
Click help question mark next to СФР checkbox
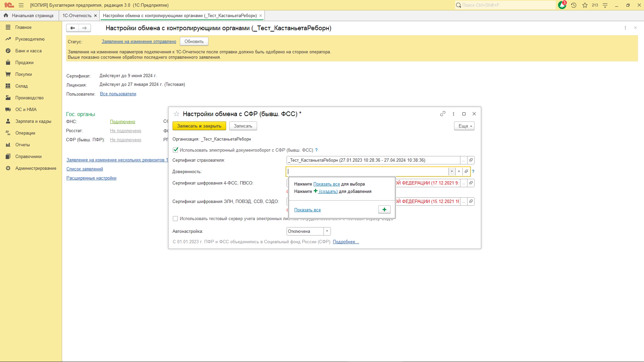(x=316, y=150)
